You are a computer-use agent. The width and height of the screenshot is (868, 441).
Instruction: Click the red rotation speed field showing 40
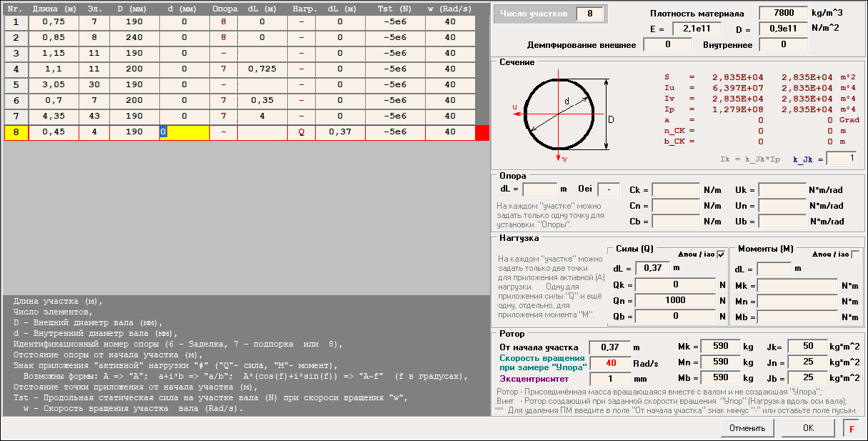pos(610,362)
